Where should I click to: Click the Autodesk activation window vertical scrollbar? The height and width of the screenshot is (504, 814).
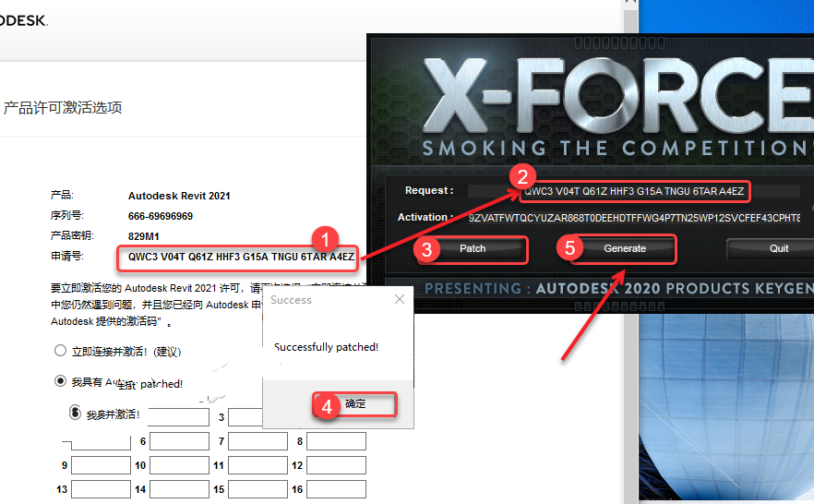coord(630,252)
